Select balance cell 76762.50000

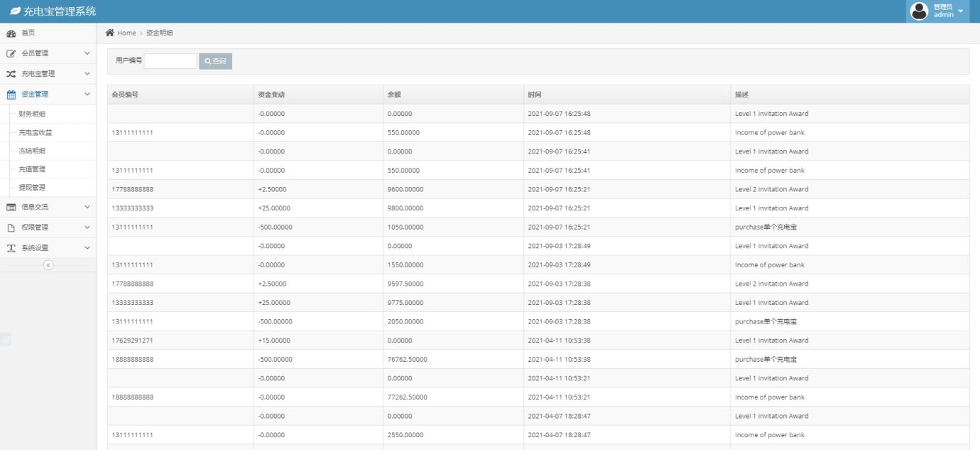tap(408, 360)
